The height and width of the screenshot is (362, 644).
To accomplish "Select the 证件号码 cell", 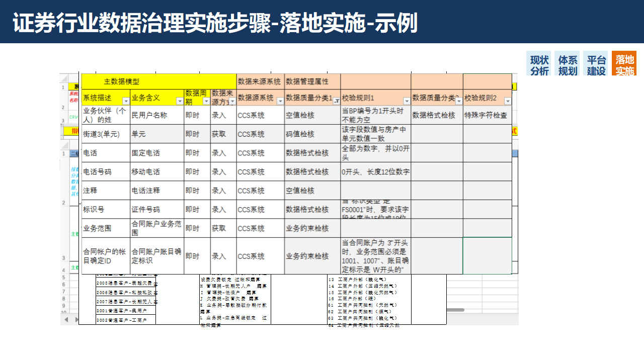I will click(157, 210).
